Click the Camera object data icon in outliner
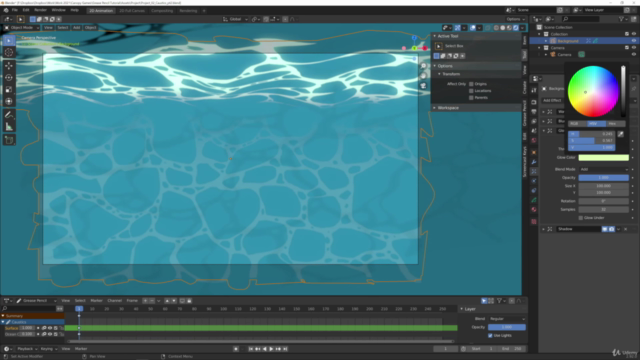This screenshot has width=640, height=360. point(581,54)
